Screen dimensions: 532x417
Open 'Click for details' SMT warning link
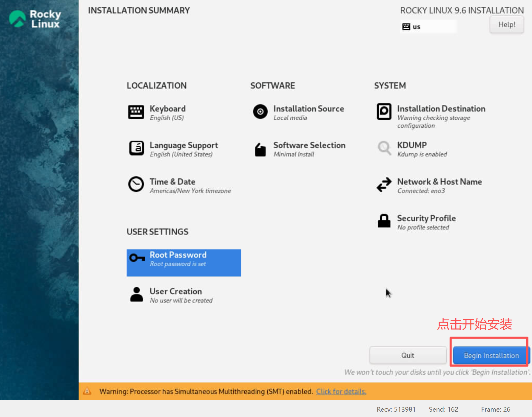point(341,391)
